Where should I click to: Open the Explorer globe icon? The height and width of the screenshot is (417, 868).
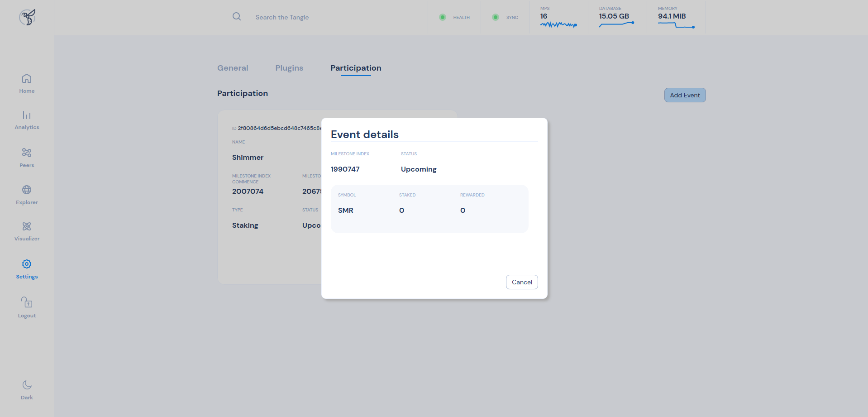pyautogui.click(x=27, y=190)
